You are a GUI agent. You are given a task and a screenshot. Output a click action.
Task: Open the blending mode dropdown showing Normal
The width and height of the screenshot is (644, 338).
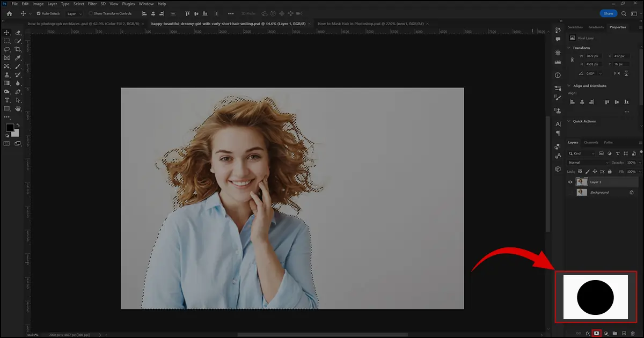588,163
